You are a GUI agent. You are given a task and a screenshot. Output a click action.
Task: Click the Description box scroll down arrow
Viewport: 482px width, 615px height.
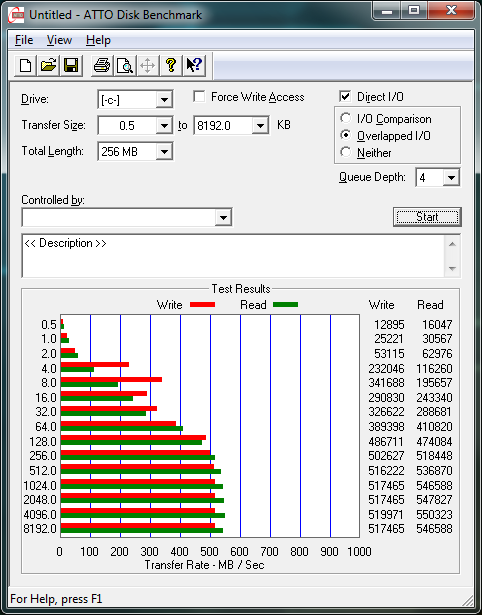click(x=452, y=269)
